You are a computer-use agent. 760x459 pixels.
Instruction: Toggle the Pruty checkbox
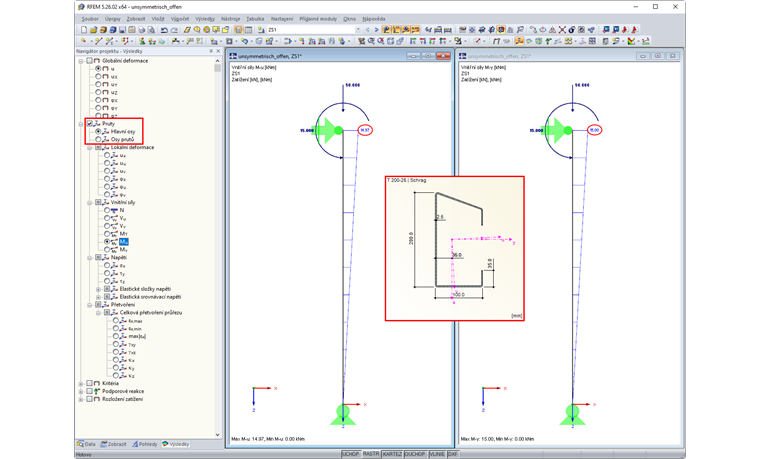pyautogui.click(x=90, y=124)
